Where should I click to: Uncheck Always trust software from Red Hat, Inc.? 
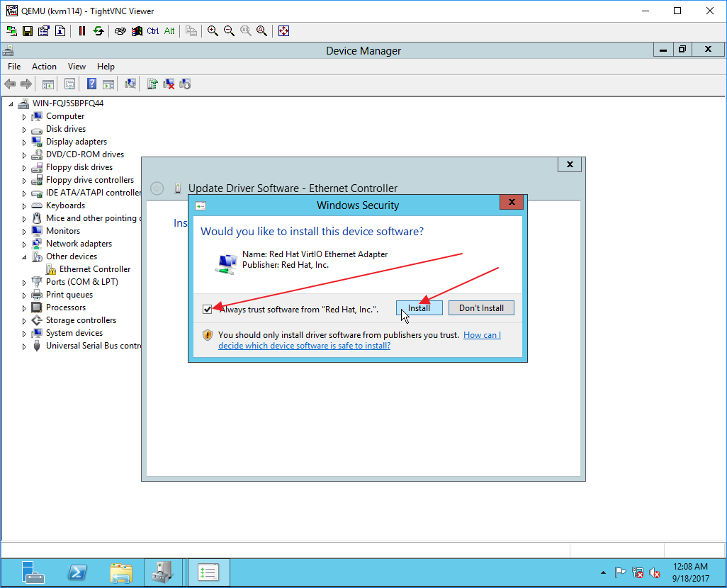tap(207, 310)
